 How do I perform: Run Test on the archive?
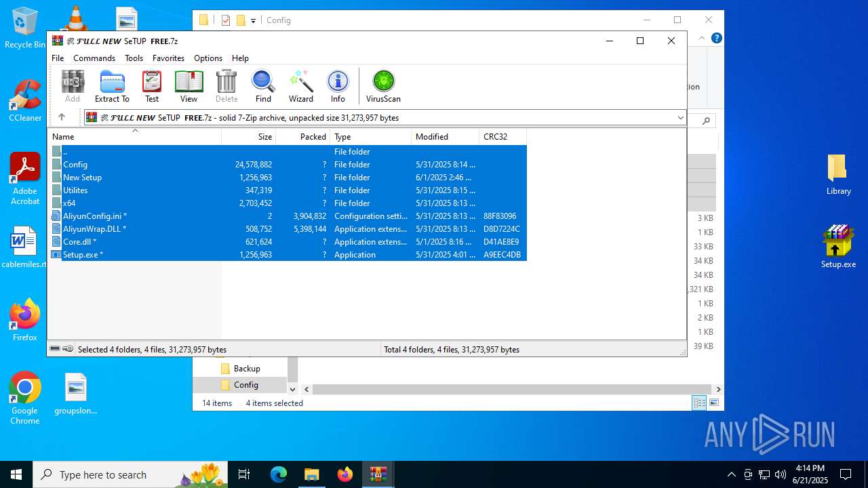(152, 86)
